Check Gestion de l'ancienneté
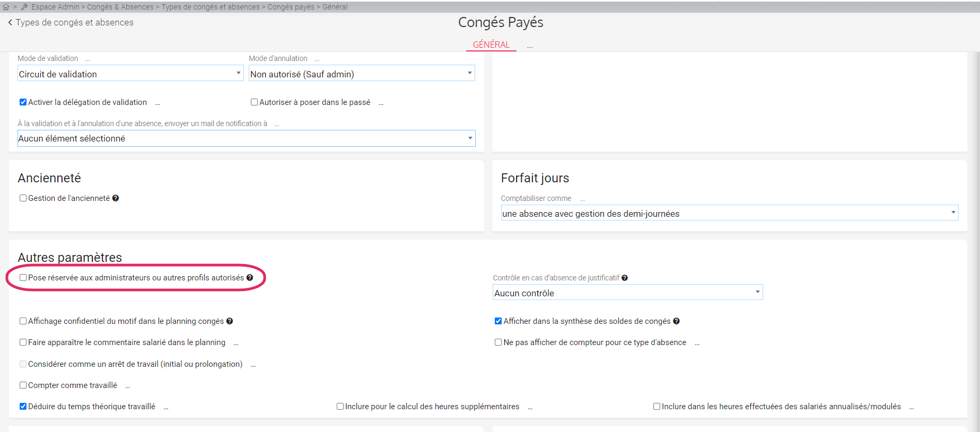The image size is (980, 432). (23, 198)
